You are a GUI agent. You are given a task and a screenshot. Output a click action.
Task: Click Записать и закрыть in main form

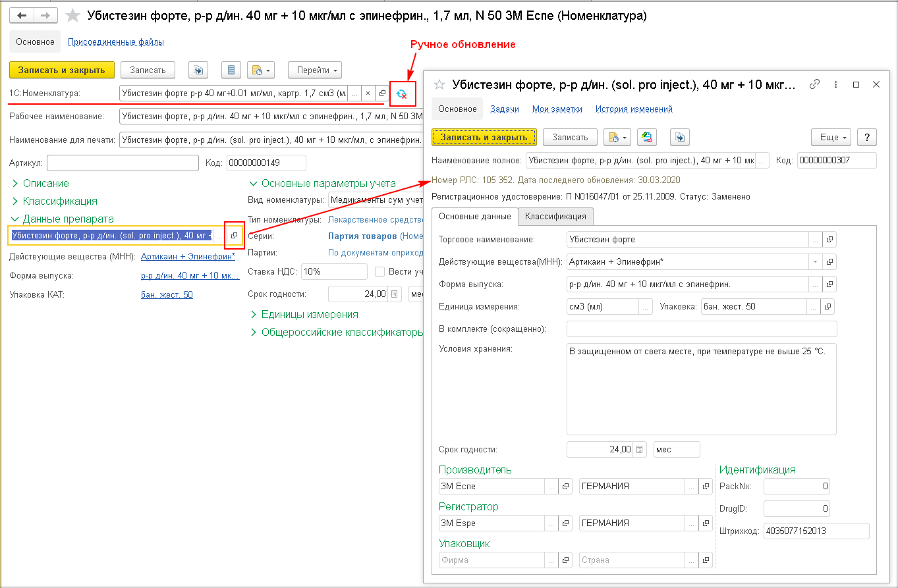(x=62, y=70)
